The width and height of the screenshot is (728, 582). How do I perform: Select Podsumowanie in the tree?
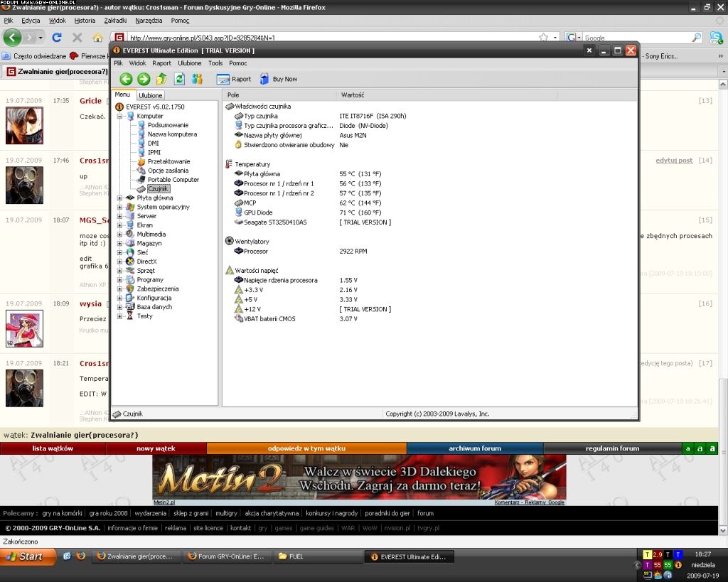tap(168, 125)
